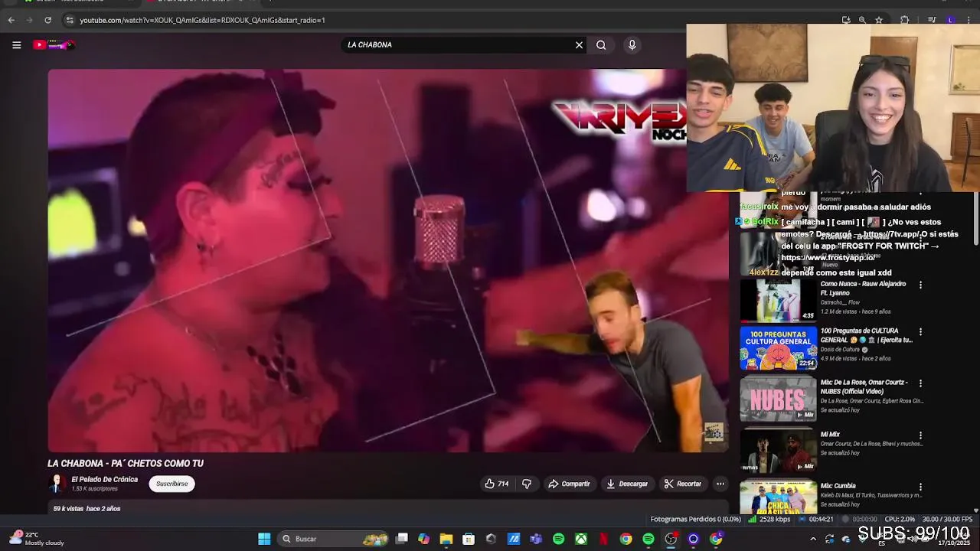Open Mix: De La Rose, Omar Courtz title
Viewport: 980px width, 551px height.
click(864, 386)
